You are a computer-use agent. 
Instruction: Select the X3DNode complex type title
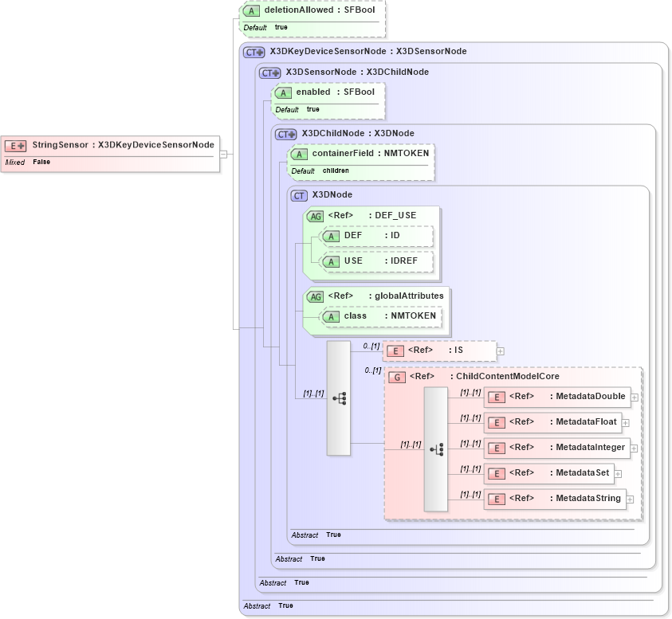[332, 194]
